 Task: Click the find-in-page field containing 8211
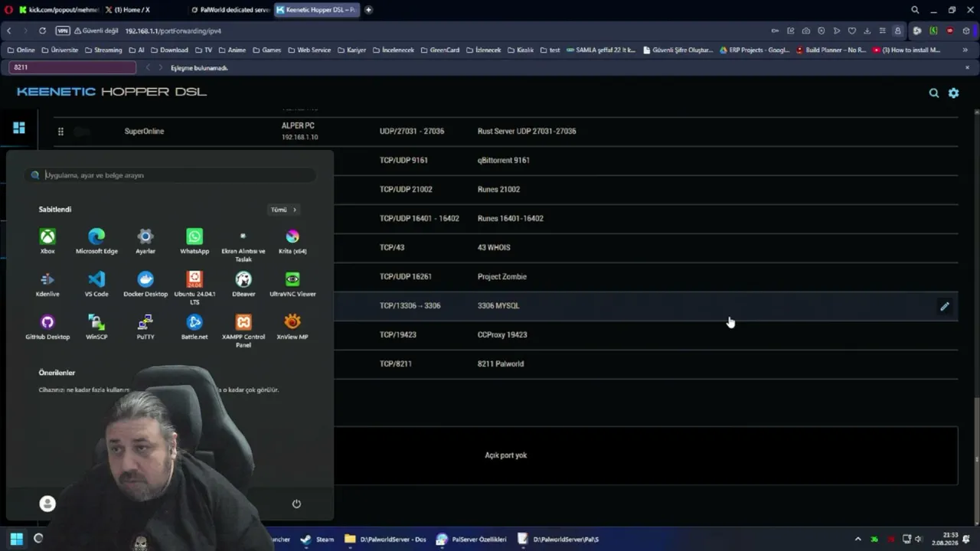coord(73,67)
